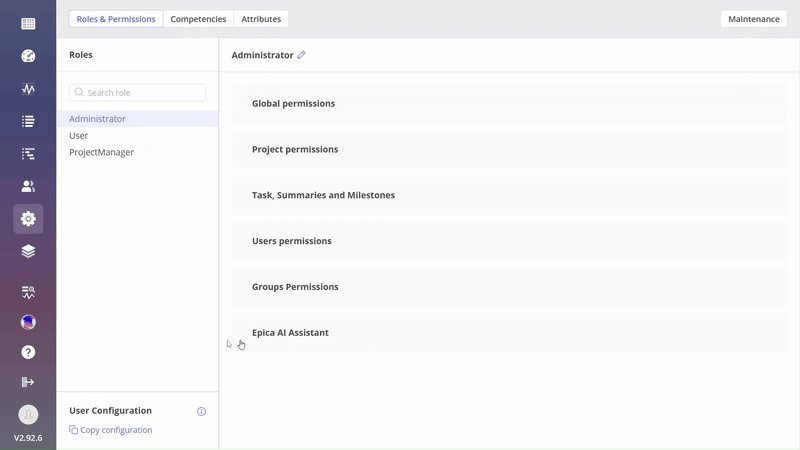Open the grid table view icon
Image resolution: width=800 pixels, height=450 pixels.
[28, 23]
